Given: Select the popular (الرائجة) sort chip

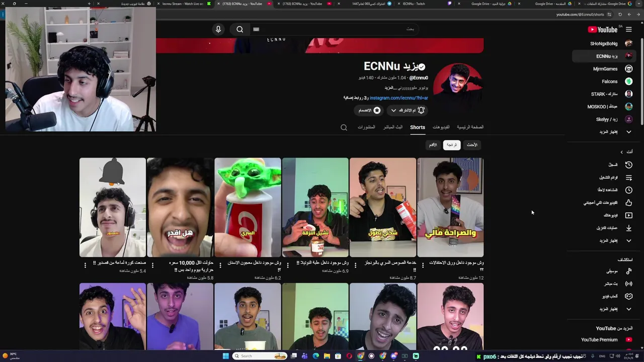Looking at the screenshot, I should (x=452, y=145).
